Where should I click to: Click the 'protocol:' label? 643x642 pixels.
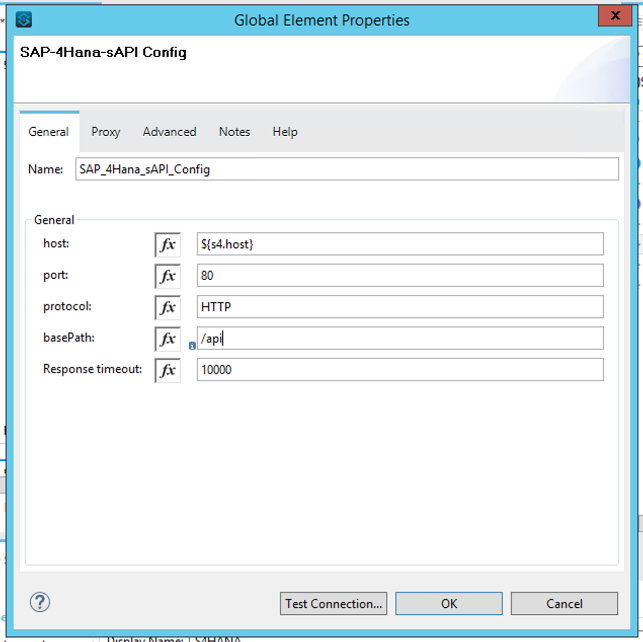pos(67,306)
